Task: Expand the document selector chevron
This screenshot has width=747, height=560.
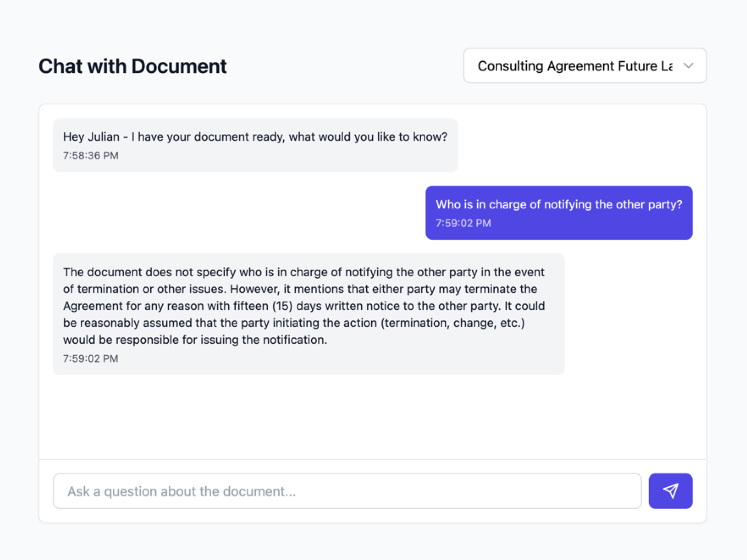Action: (x=688, y=66)
